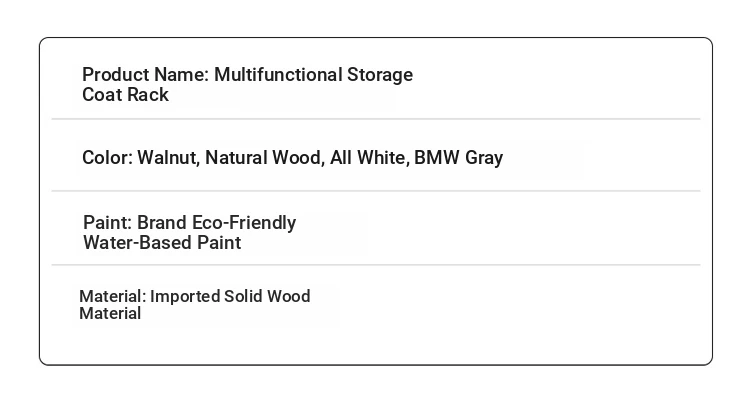This screenshot has width=750, height=404.
Task: Click the word "Gray" in the color list
Action: pyautogui.click(x=484, y=158)
